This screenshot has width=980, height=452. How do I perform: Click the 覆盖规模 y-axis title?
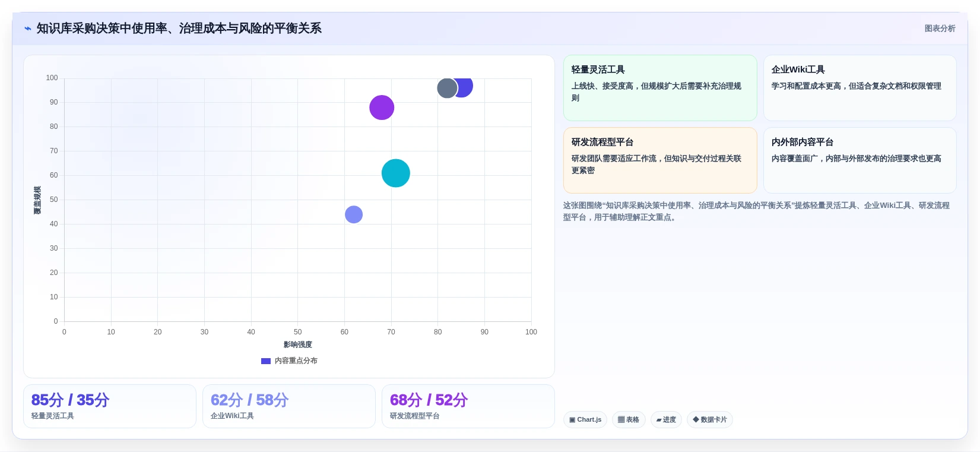pyautogui.click(x=37, y=200)
